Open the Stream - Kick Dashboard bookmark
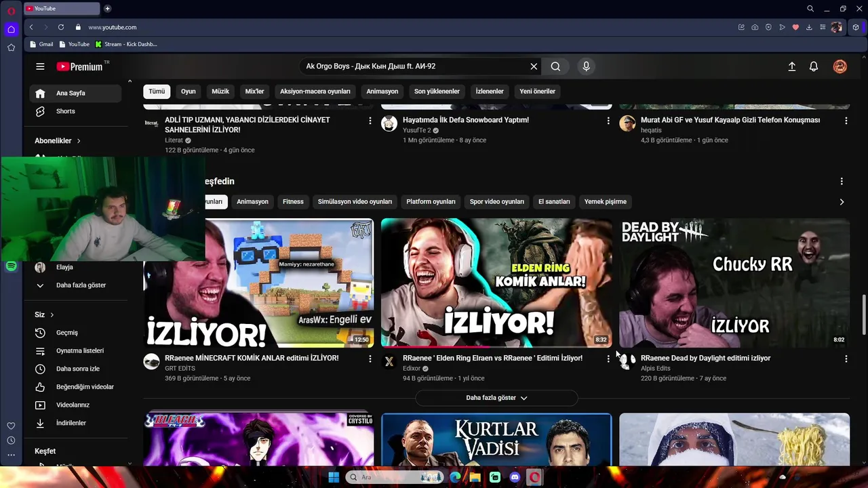 point(126,44)
